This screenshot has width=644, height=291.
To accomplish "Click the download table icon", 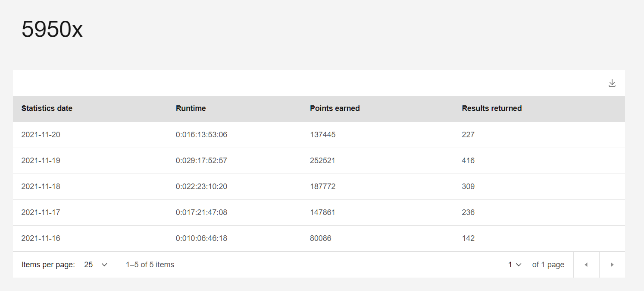I will (x=612, y=83).
